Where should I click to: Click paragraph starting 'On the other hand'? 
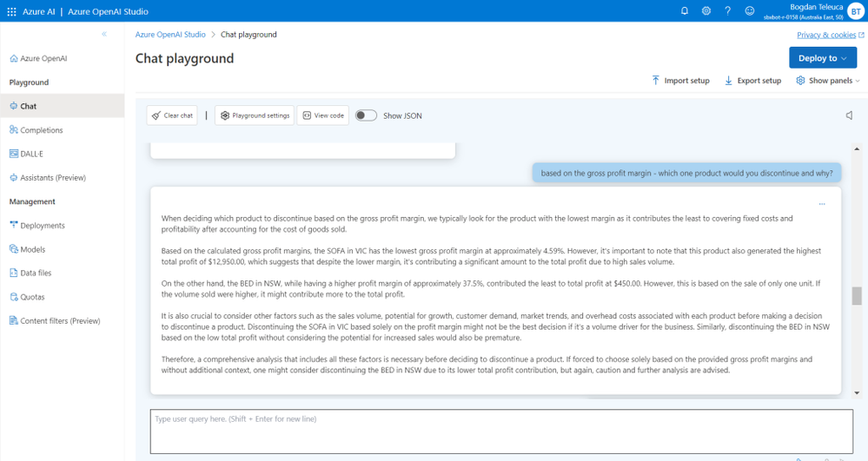click(490, 289)
